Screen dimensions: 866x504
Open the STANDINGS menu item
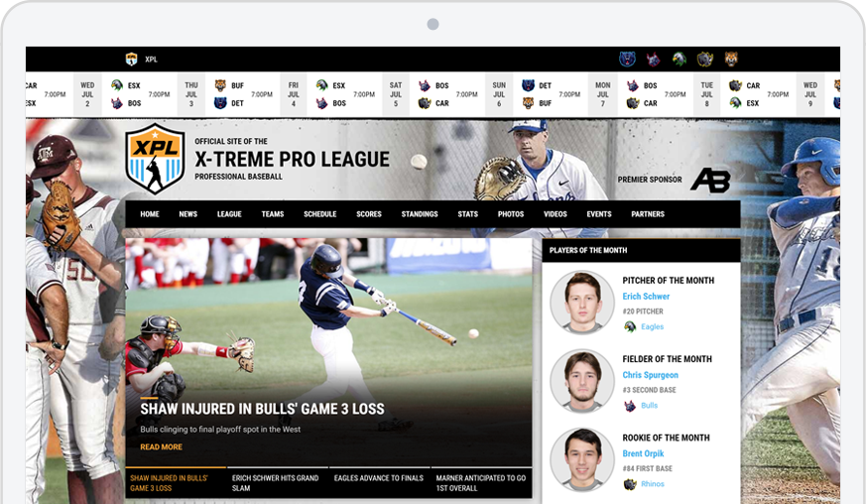(420, 214)
